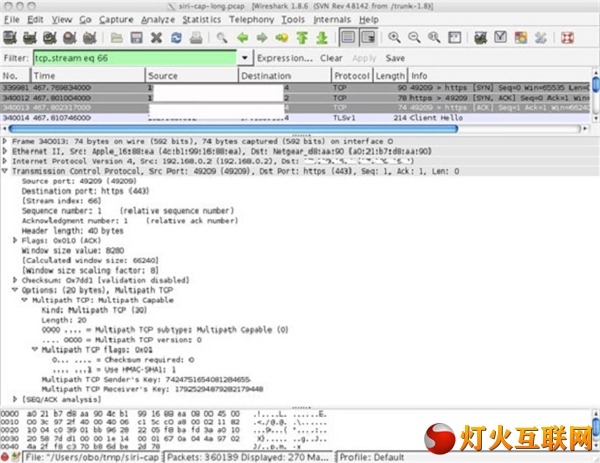This screenshot has height=463, width=600.
Task: Open the Telephony menu
Action: pos(251,20)
